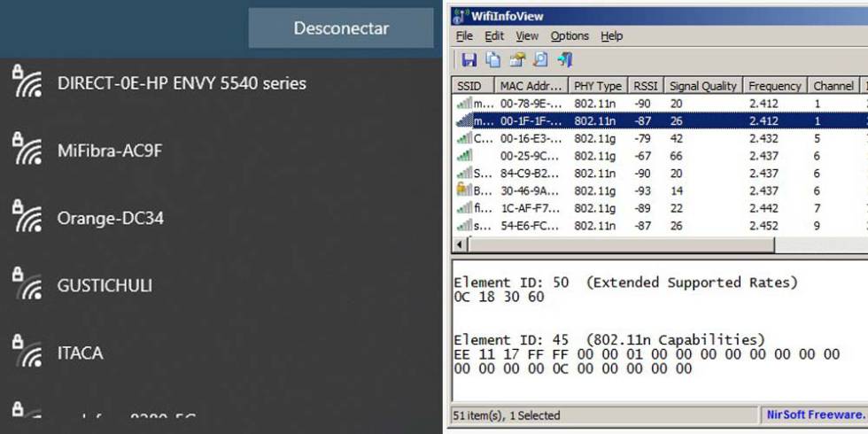
Task: Select the ITACA network name
Action: (x=81, y=353)
